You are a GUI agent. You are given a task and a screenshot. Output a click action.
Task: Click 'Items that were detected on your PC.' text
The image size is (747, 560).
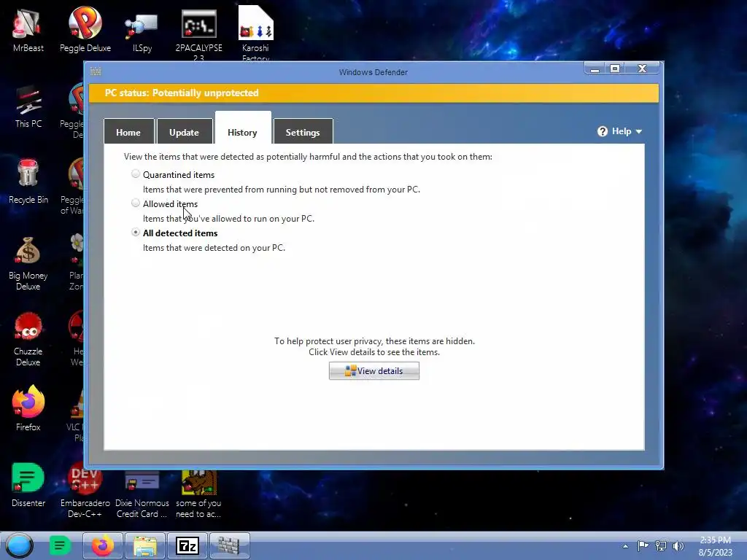[214, 248]
